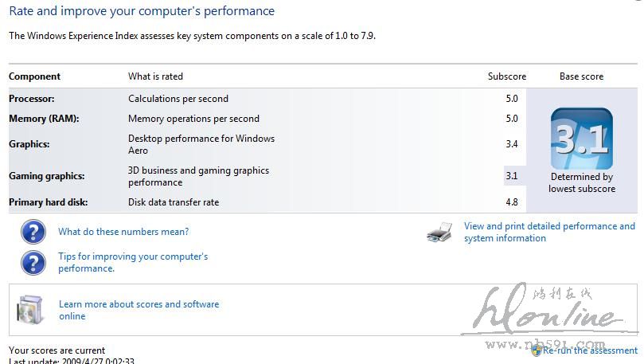Image resolution: width=644 pixels, height=364 pixels.
Task: Select the Memory (RAM) component row
Action: coord(45,119)
